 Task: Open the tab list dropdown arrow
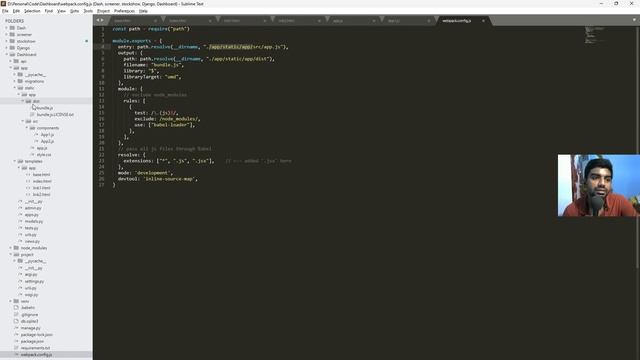pos(634,20)
